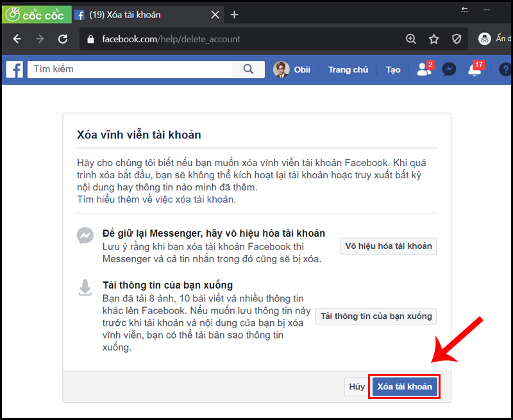Go back to the previous page
Image resolution: width=513 pixels, height=420 pixels.
point(17,38)
